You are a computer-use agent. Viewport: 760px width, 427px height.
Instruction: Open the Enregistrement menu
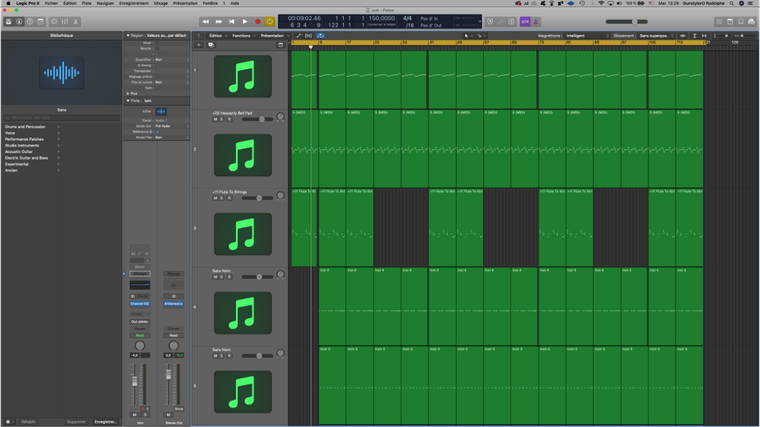pyautogui.click(x=133, y=3)
